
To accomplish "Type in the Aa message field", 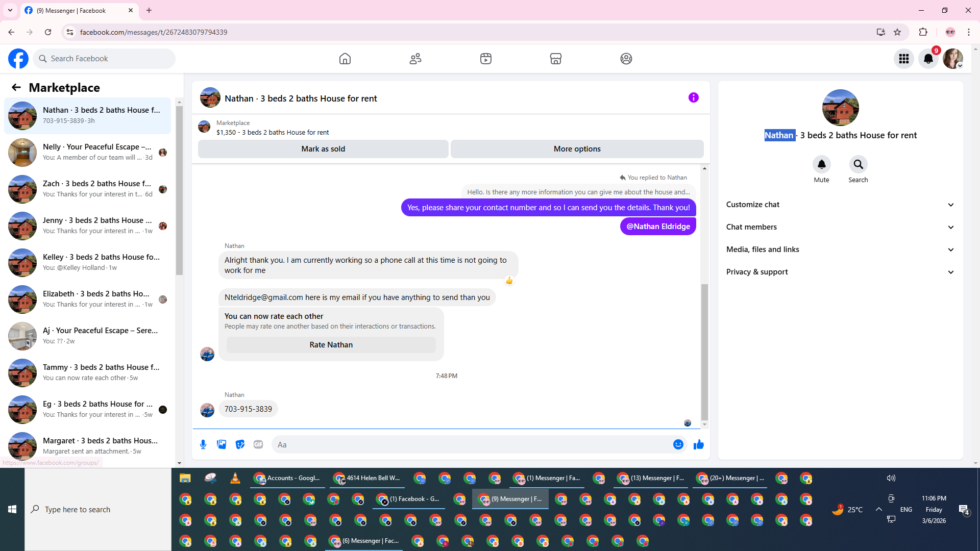I will pyautogui.click(x=470, y=444).
